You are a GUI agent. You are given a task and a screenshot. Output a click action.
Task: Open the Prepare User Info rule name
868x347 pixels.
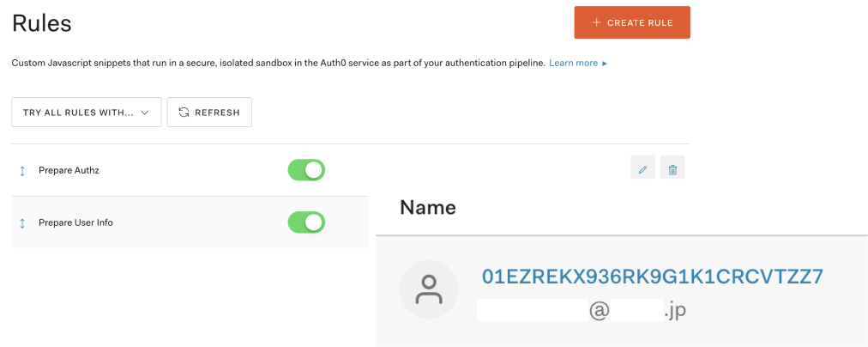[x=75, y=222]
